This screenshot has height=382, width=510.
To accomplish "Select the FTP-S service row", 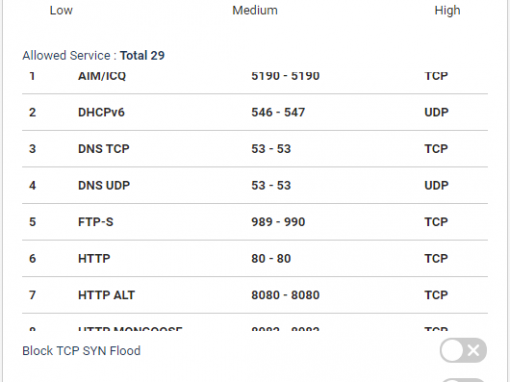I will 255,222.
